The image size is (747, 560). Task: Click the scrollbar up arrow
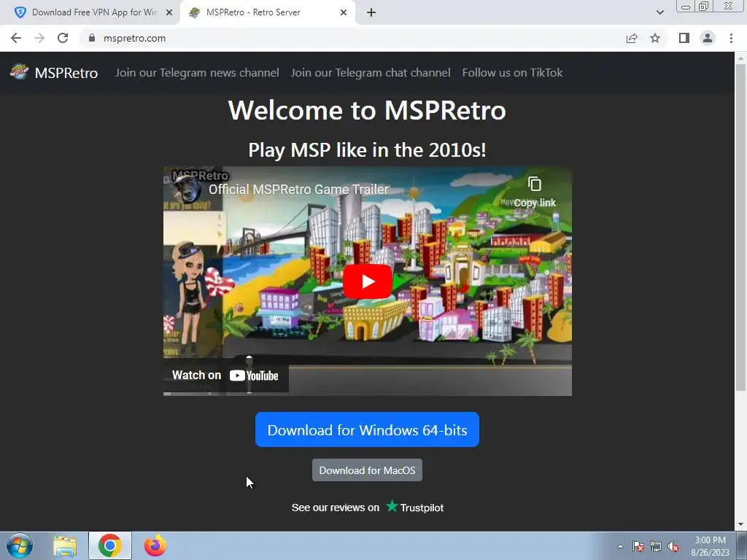(740, 58)
